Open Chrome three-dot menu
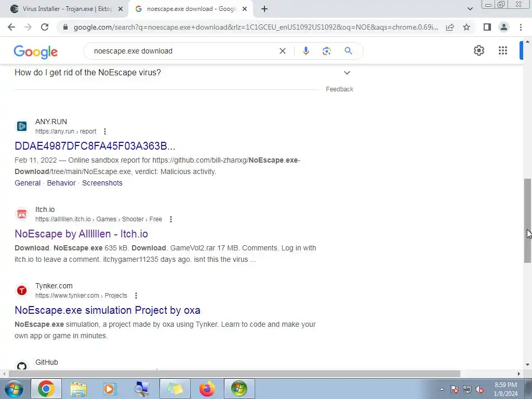This screenshot has width=532, height=399. (x=521, y=27)
